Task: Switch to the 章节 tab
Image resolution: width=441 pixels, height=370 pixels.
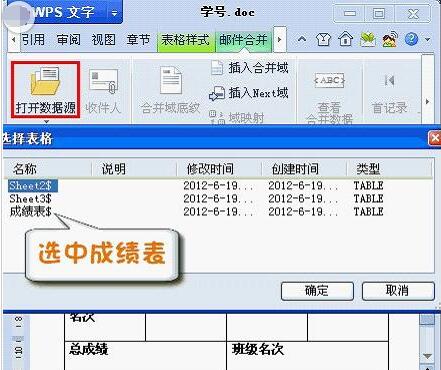Action: tap(138, 40)
